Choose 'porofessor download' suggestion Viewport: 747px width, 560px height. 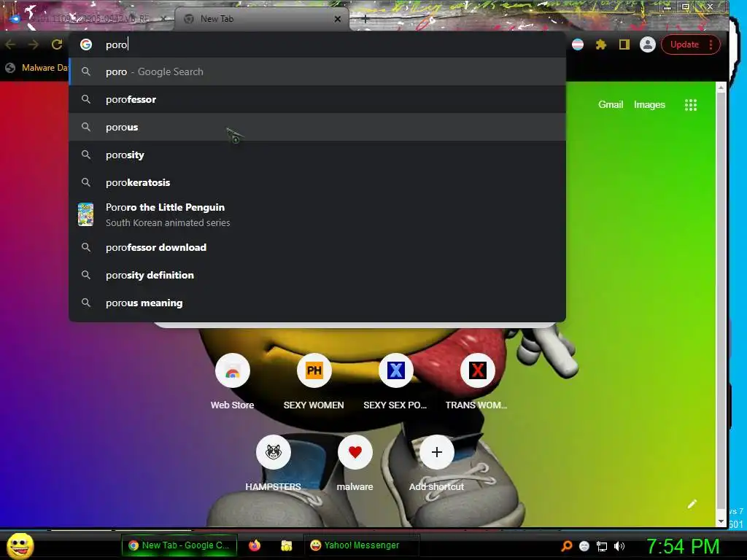pyautogui.click(x=317, y=247)
